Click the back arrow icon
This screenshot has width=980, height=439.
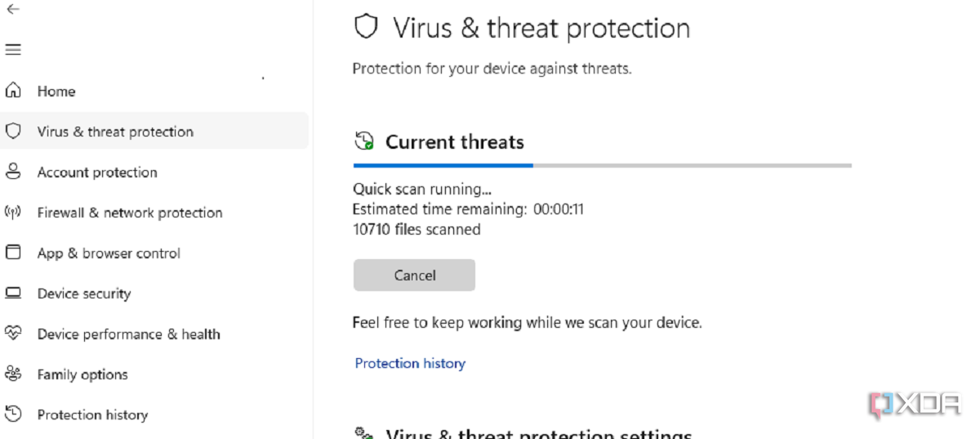pyautogui.click(x=12, y=9)
